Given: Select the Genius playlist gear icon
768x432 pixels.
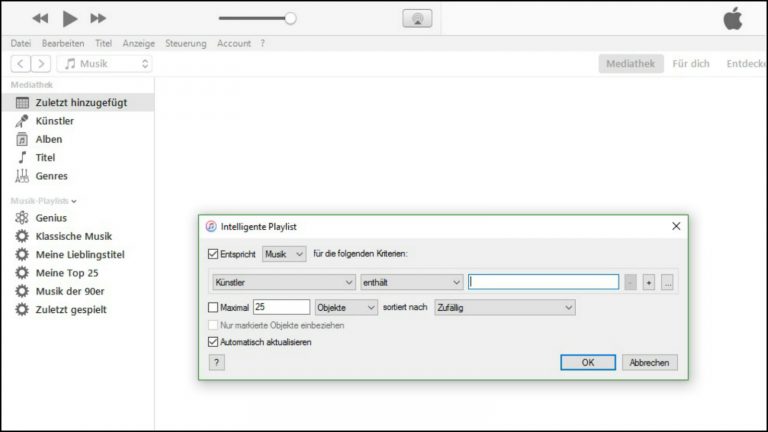Looking at the screenshot, I should pyautogui.click(x=21, y=218).
